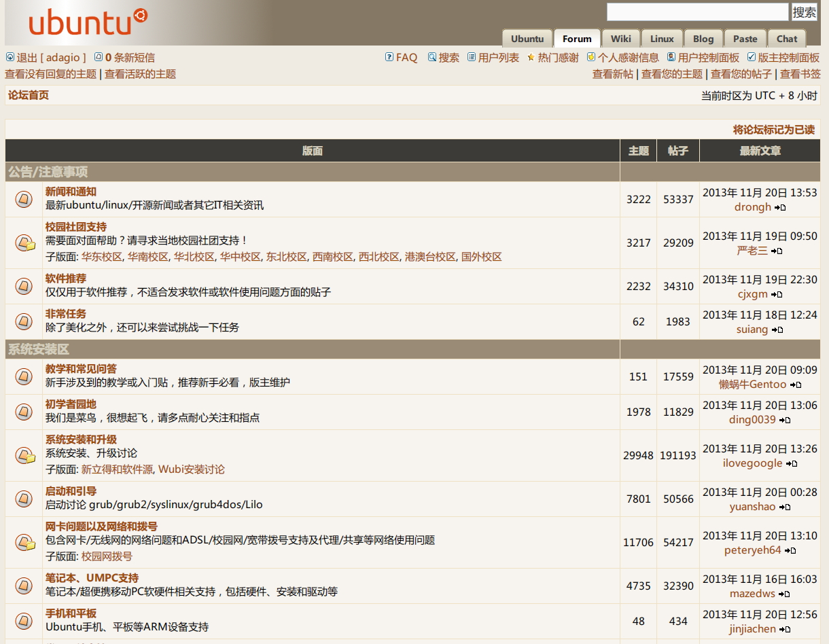Select the Forum tab

578,39
